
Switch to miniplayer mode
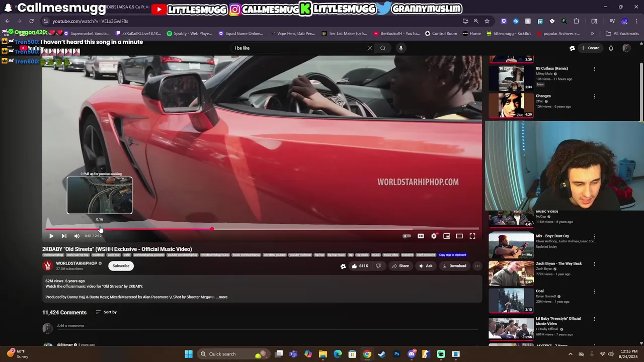447,236
